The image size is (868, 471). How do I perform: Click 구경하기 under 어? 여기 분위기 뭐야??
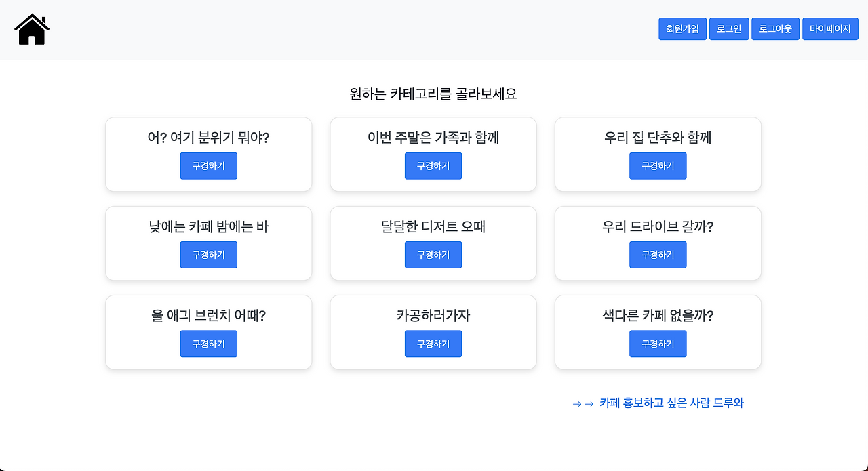208,166
